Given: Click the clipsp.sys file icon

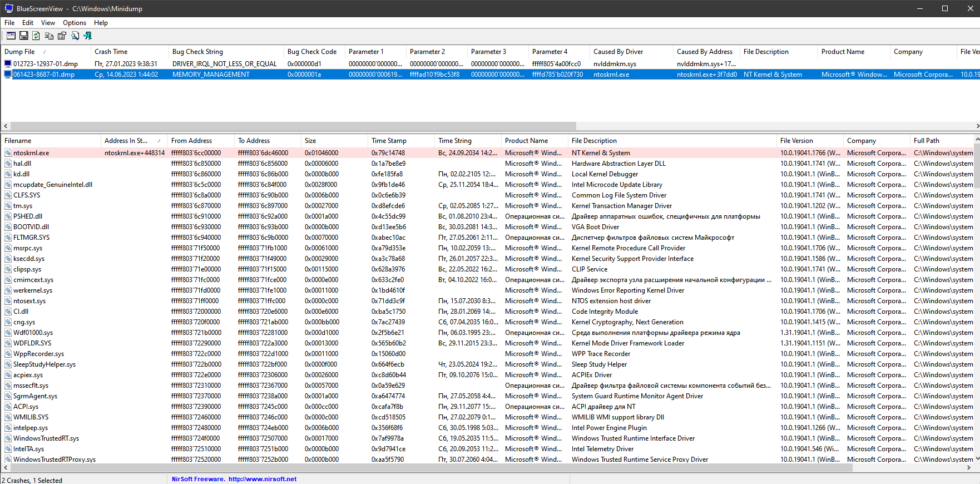Looking at the screenshot, I should click(8, 269).
